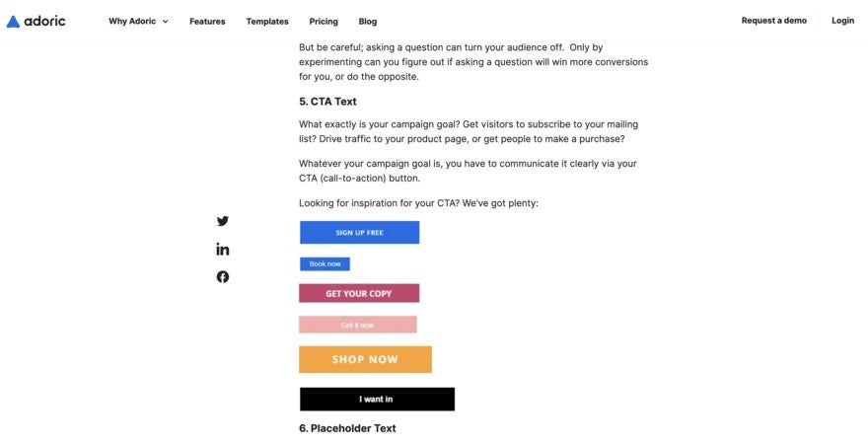Click the adoric brand name text

45,21
